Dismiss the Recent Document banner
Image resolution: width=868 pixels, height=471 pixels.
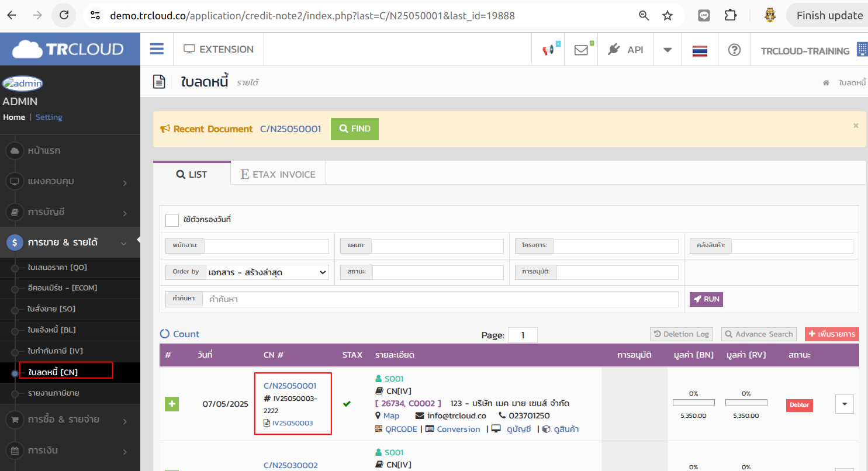tap(856, 126)
